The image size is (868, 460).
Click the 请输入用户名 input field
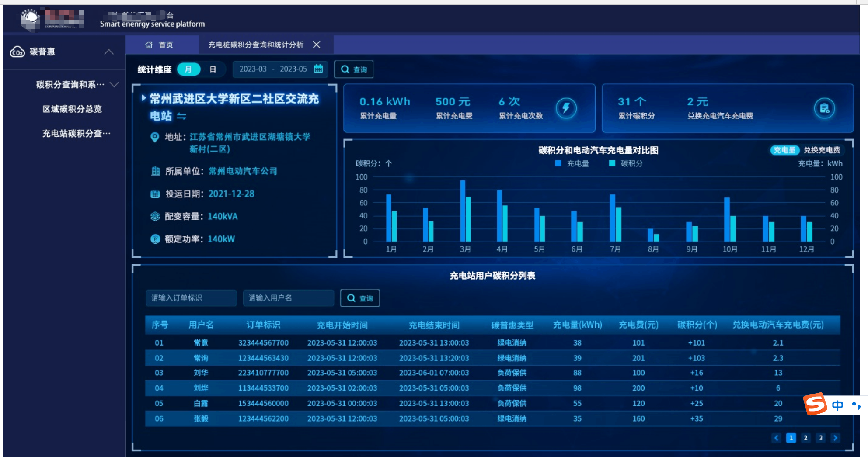click(289, 298)
